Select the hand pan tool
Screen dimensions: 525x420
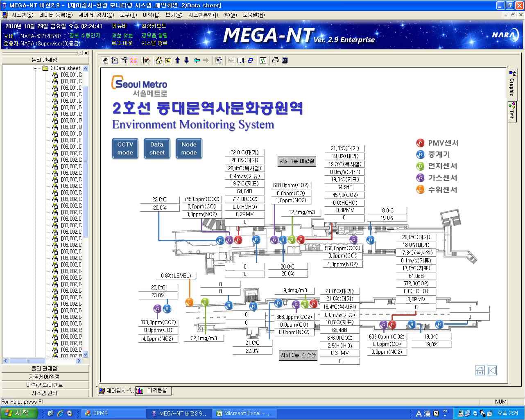(x=106, y=61)
